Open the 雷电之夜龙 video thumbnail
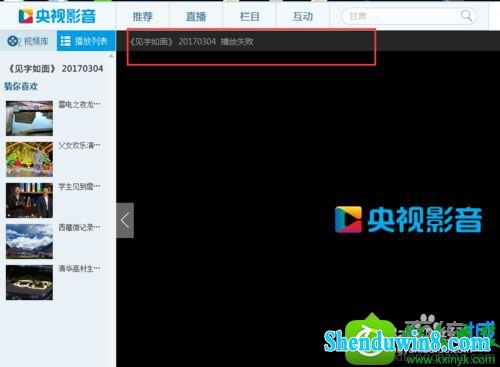This screenshot has width=500, height=367. (29, 118)
